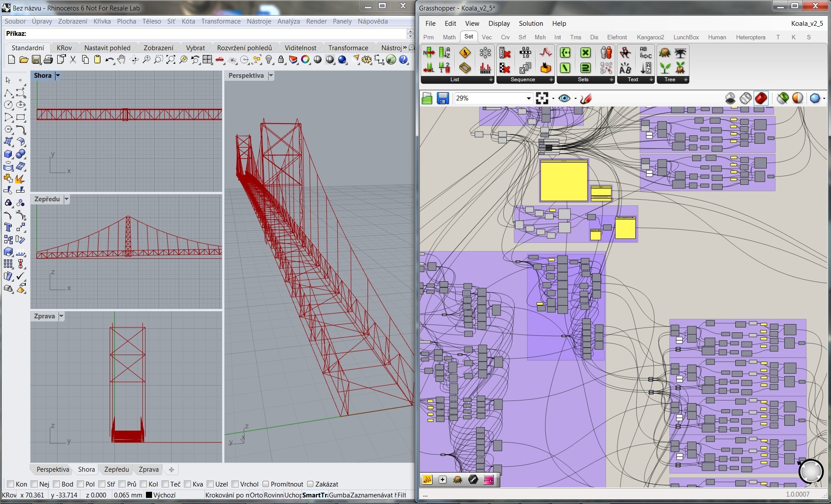This screenshot has height=504, width=831.
Task: Click the Zoom Extents icon above the canvas
Action: (x=543, y=98)
